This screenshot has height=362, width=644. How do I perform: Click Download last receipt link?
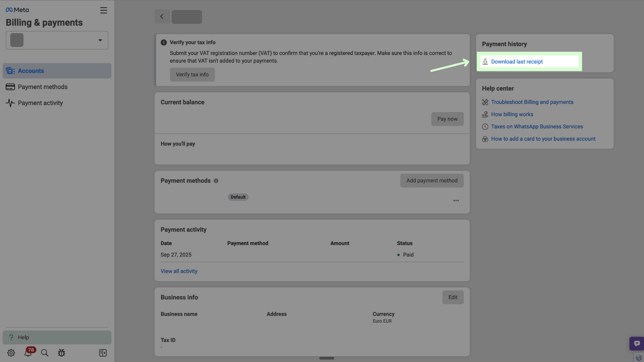[517, 62]
